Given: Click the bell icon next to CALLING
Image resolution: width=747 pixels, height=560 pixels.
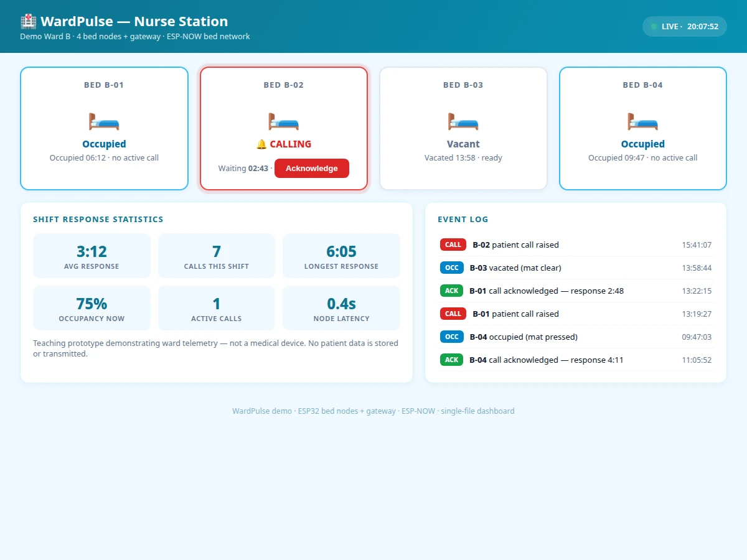Looking at the screenshot, I should pyautogui.click(x=261, y=144).
